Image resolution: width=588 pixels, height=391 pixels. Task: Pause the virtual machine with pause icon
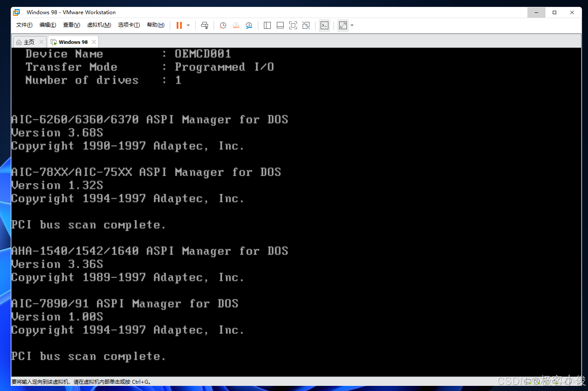pyautogui.click(x=179, y=25)
